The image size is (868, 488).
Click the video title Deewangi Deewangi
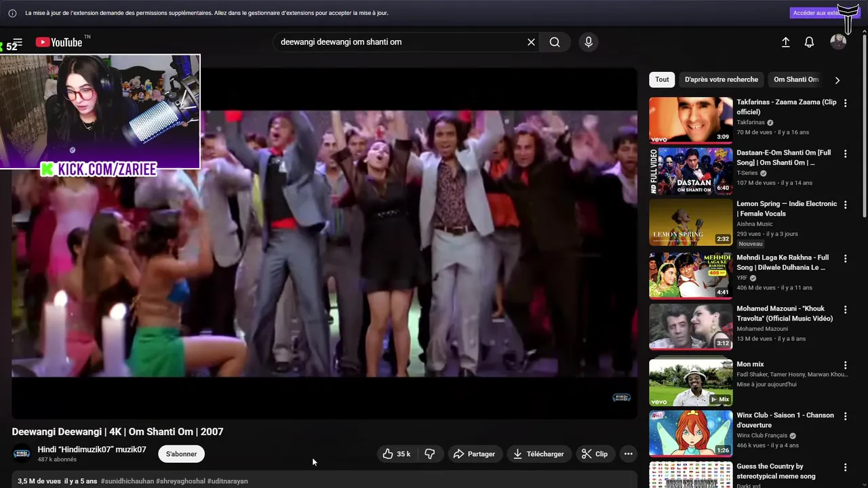[117, 432]
